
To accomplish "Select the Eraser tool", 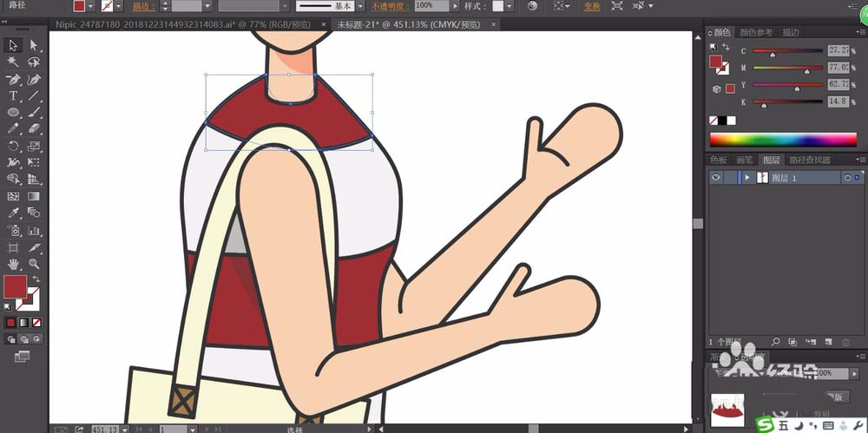I will tap(34, 128).
